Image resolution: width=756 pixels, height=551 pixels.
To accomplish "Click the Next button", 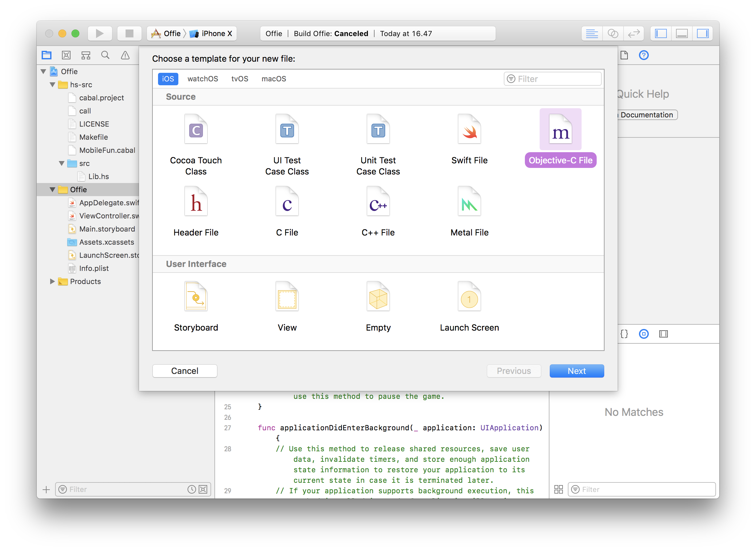I will (576, 371).
